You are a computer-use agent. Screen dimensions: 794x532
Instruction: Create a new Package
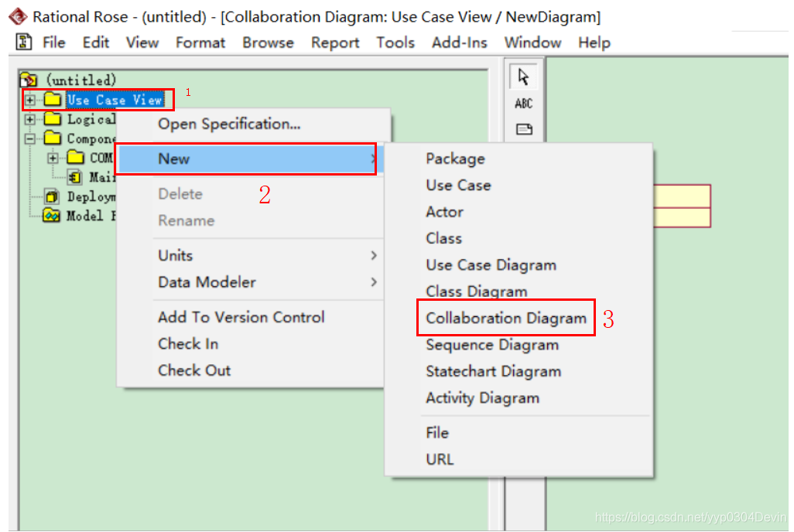click(x=518, y=159)
